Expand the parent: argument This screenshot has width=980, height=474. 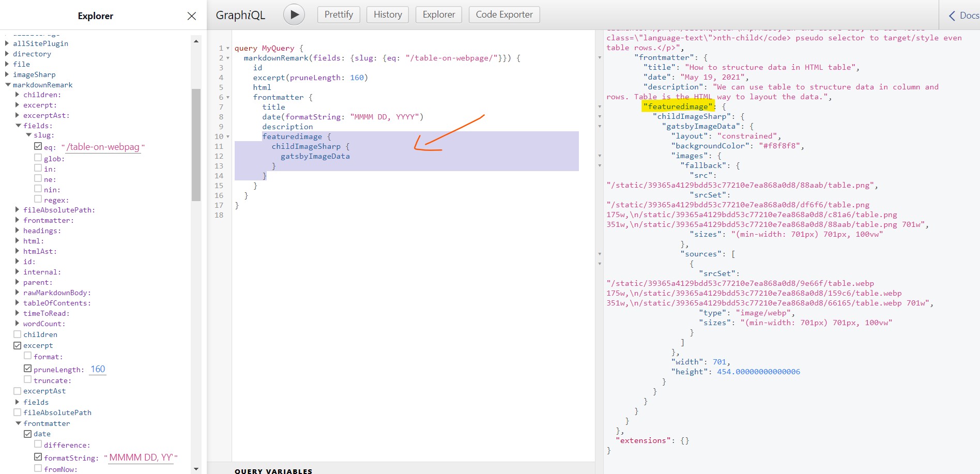click(17, 282)
